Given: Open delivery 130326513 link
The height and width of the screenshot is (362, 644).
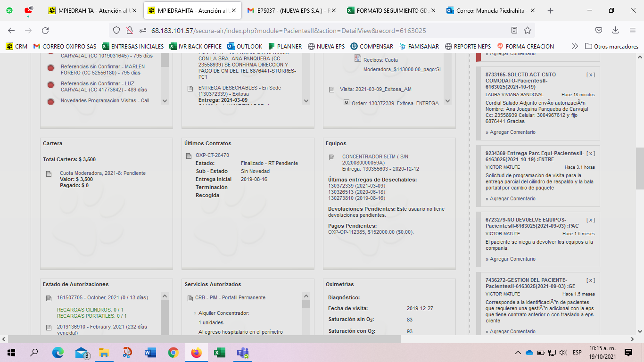Looking at the screenshot, I should (x=356, y=192).
